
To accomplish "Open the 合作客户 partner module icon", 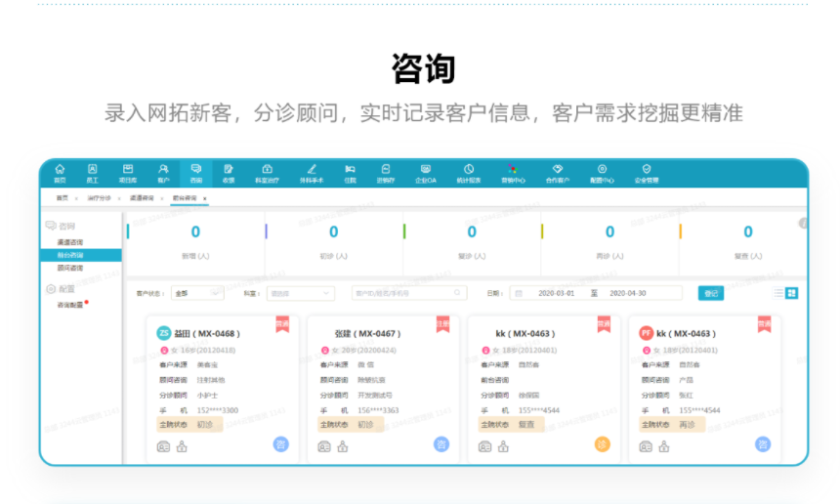I will coord(557,174).
